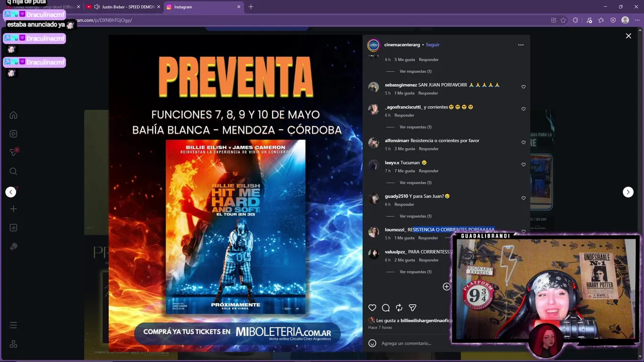
Task: Open the apps icon in address bar
Action: [x=553, y=20]
